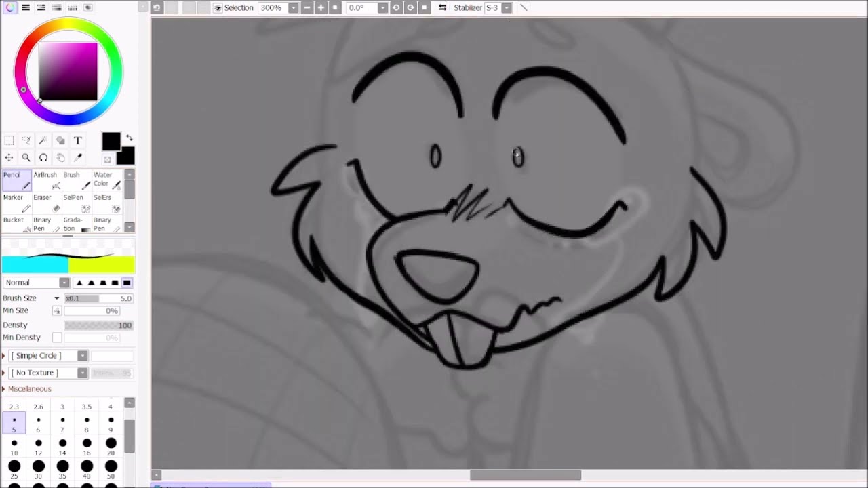Enable the Min Density checkbox
868x488 pixels.
(x=57, y=338)
